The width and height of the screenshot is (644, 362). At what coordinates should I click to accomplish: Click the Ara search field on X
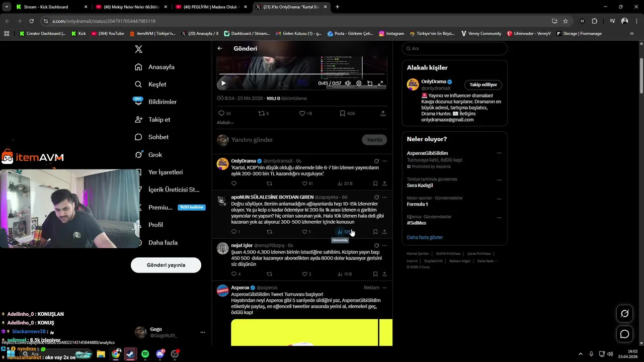pyautogui.click(x=454, y=48)
